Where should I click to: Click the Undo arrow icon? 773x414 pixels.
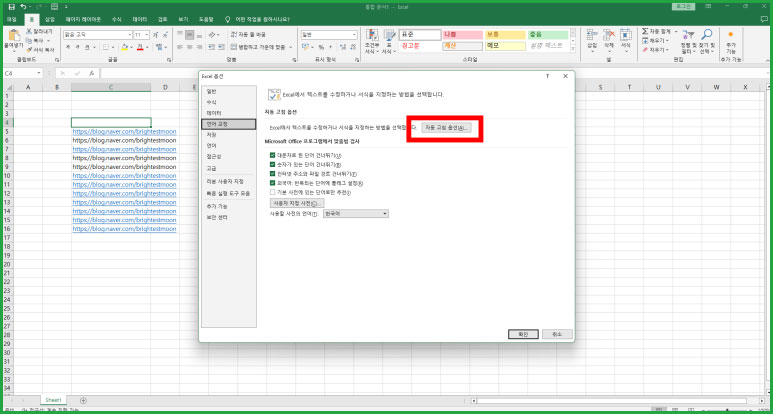pyautogui.click(x=23, y=7)
